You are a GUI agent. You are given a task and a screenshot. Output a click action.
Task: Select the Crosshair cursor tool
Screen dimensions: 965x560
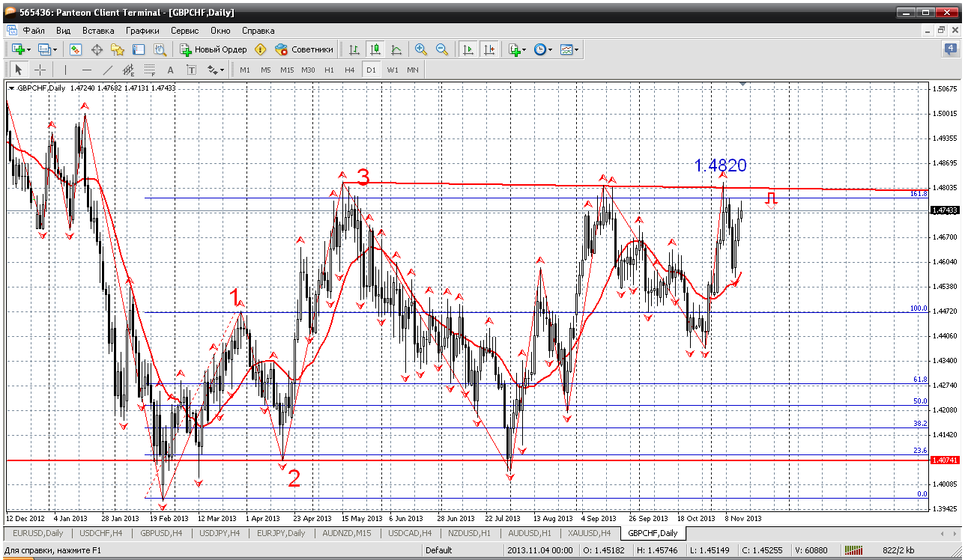(x=40, y=70)
